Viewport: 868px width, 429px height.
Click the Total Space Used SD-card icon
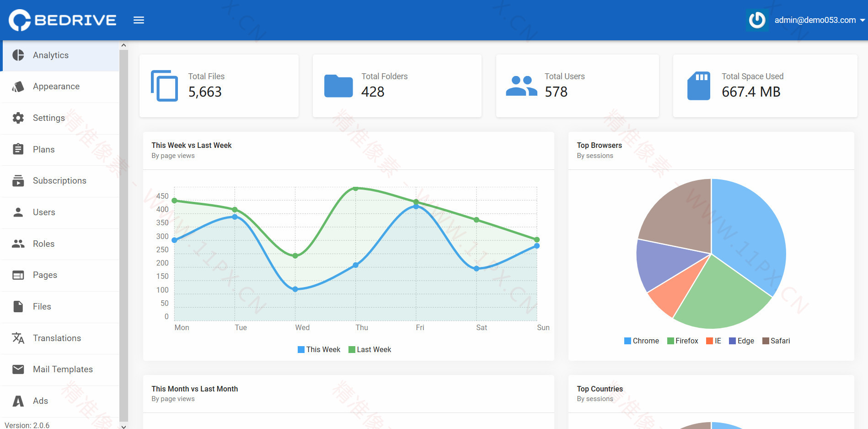(x=699, y=86)
